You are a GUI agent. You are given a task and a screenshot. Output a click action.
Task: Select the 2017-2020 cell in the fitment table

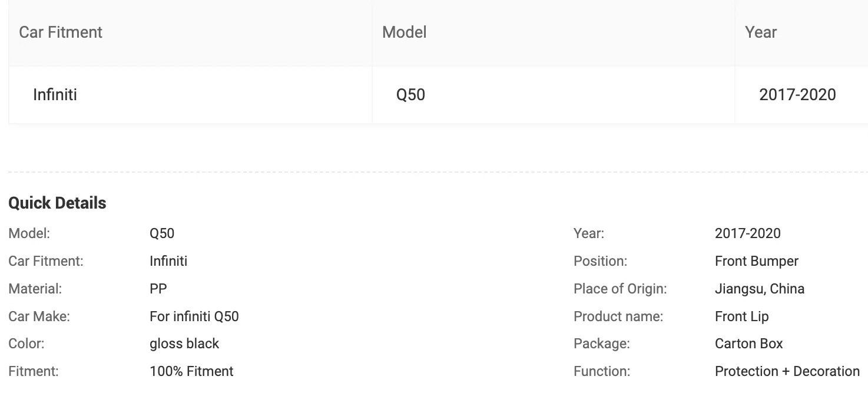coord(797,95)
